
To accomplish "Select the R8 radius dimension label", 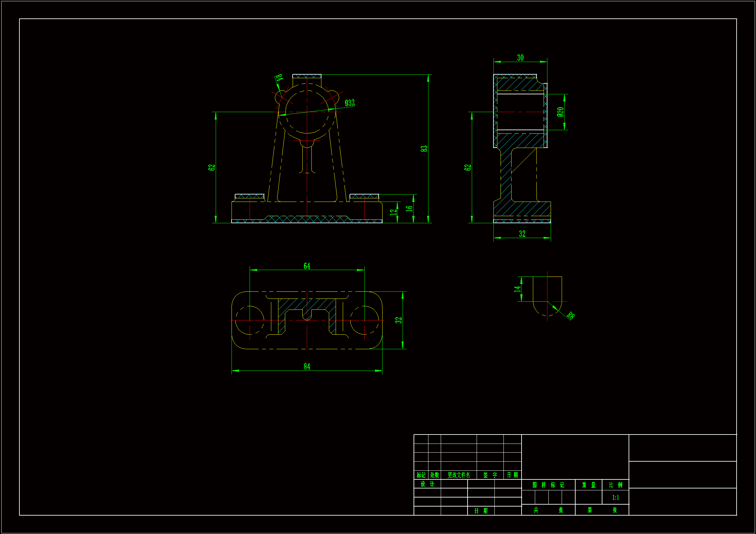I will [571, 316].
